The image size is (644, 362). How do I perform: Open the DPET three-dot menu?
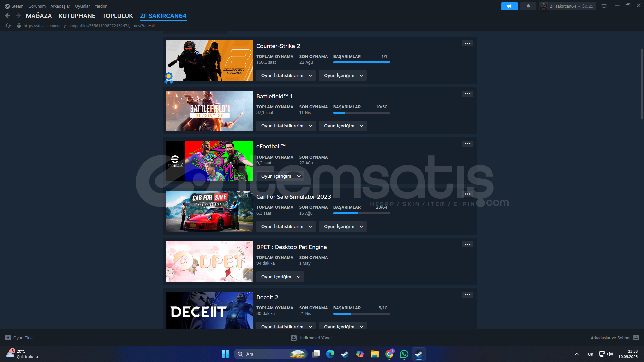467,244
